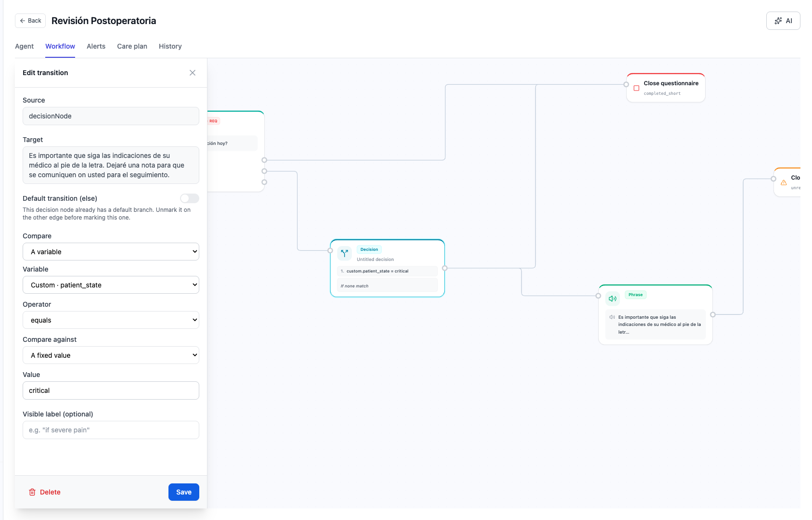Open the AI assistant sparkle button
Screen dimensions: 812x520
click(783, 21)
